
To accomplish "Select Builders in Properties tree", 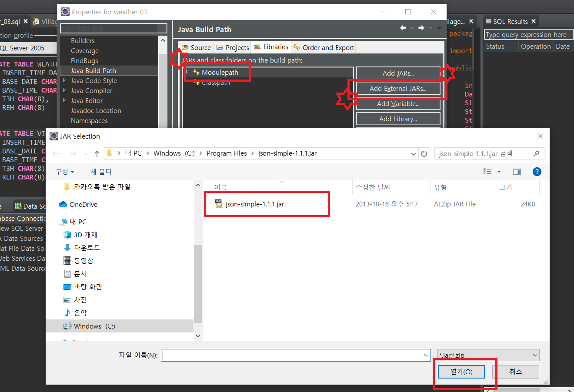I will 83,40.
